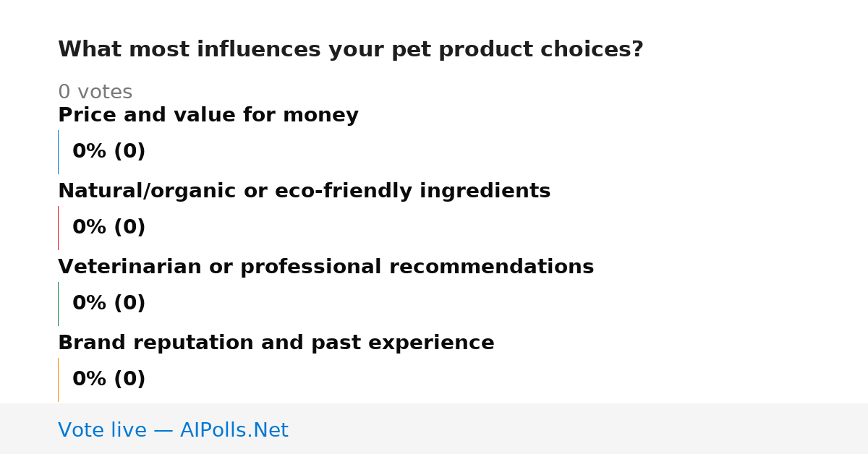Click the 0% (0) result for Veterinarian option

(x=109, y=304)
